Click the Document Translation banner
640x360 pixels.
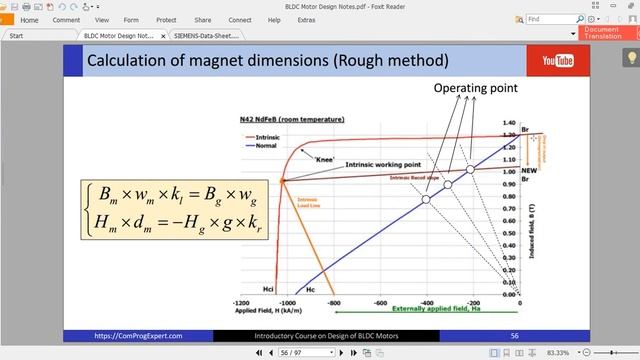(x=609, y=33)
